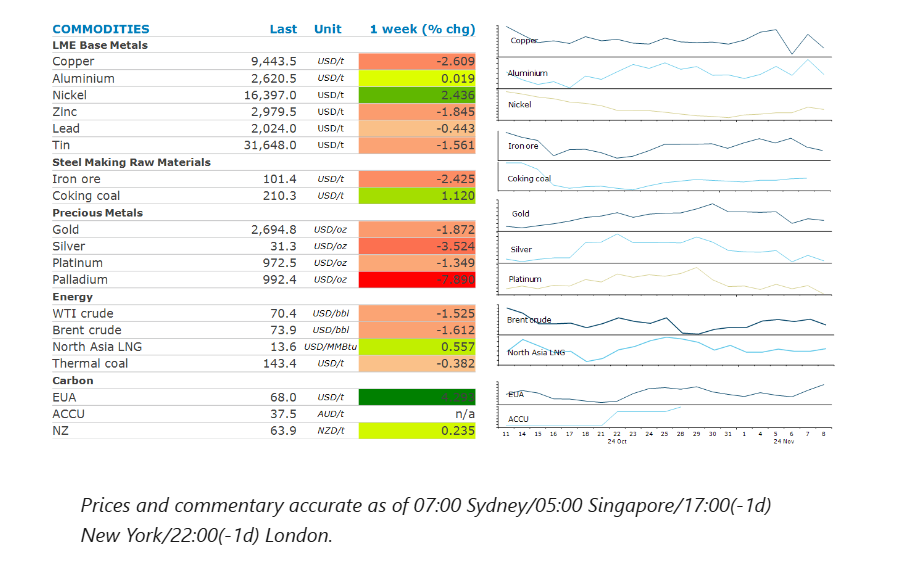
Task: Select the Lead row label
Action: [66, 129]
